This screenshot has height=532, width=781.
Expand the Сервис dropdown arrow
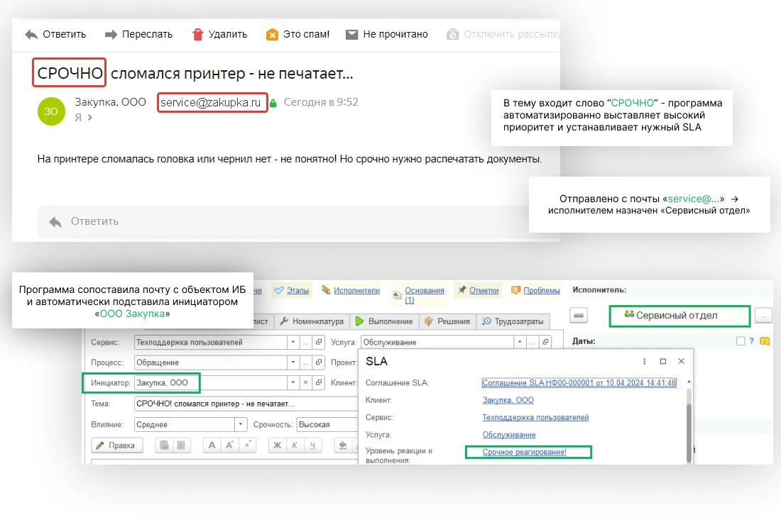pos(293,343)
